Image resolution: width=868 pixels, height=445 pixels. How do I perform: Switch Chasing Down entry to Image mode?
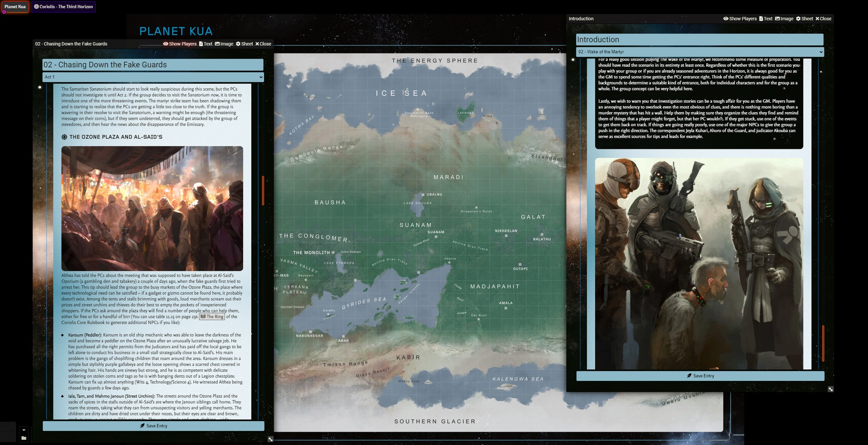point(224,44)
